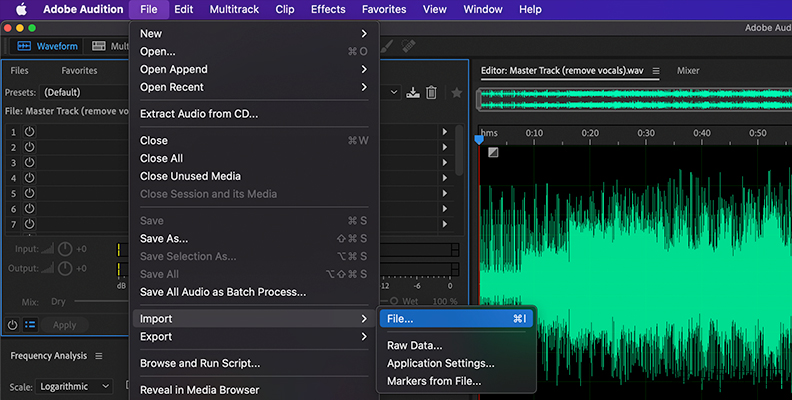Image resolution: width=792 pixels, height=400 pixels.
Task: Expand effect slot 5 arrow menu
Action: coord(444,193)
